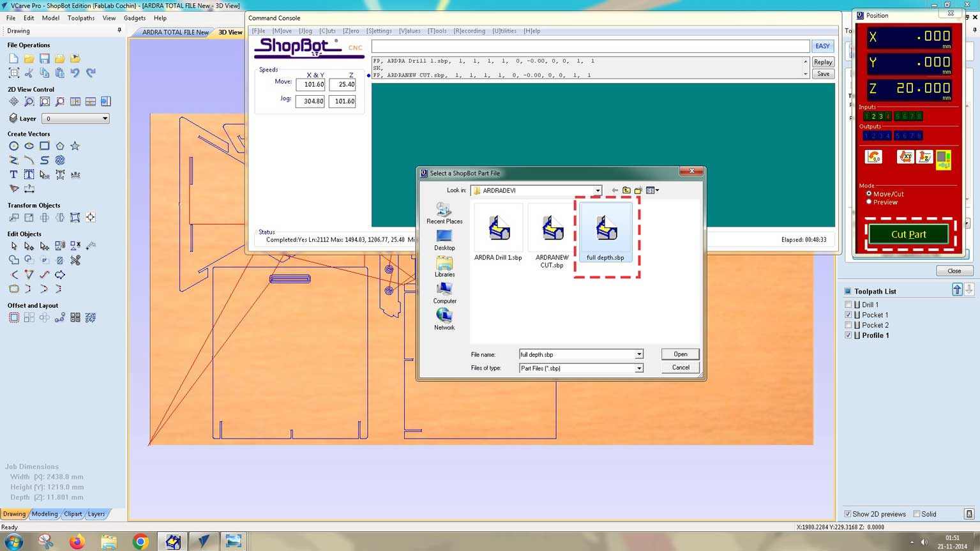Switch to the Modeling tab
The width and height of the screenshot is (980, 551).
click(x=45, y=514)
